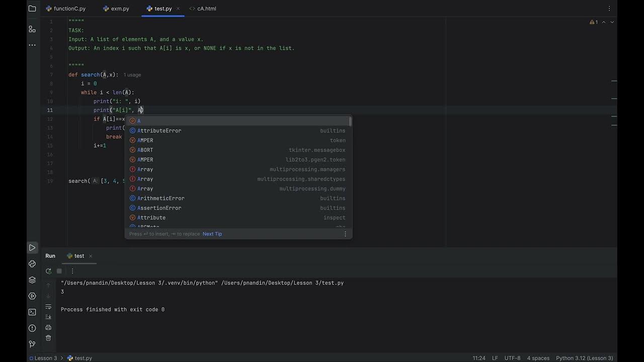Click the completion popup scrollbar

coord(350,122)
